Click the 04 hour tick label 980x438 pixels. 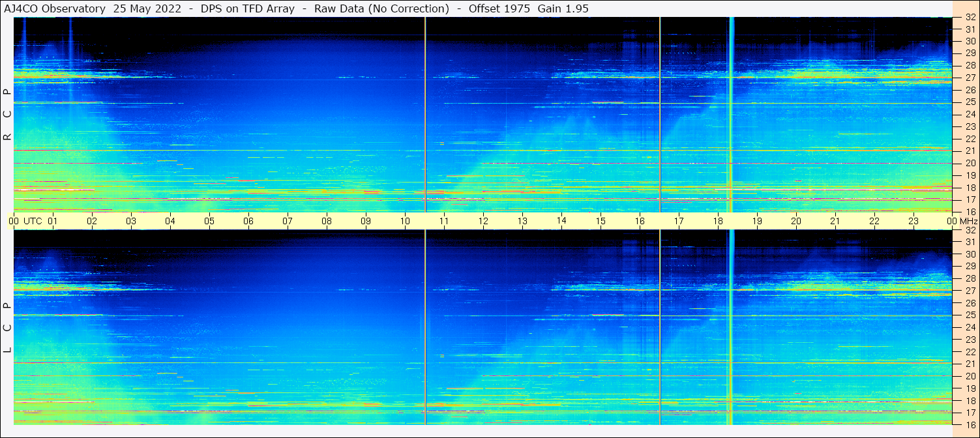(x=170, y=221)
